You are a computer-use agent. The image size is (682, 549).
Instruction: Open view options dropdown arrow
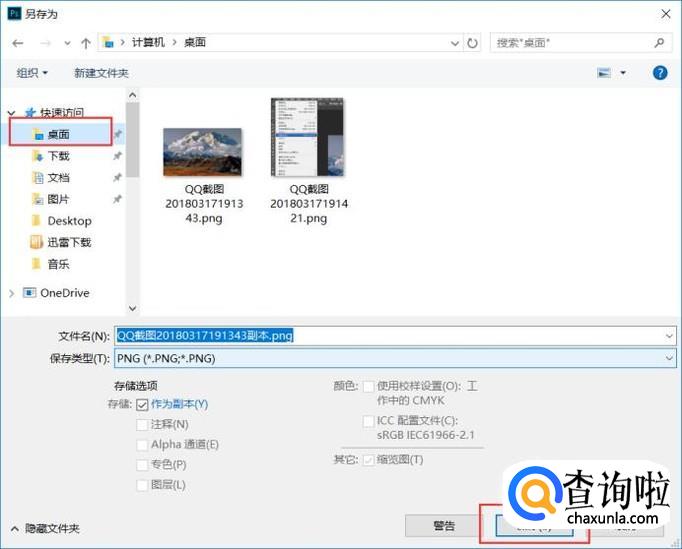tap(623, 73)
